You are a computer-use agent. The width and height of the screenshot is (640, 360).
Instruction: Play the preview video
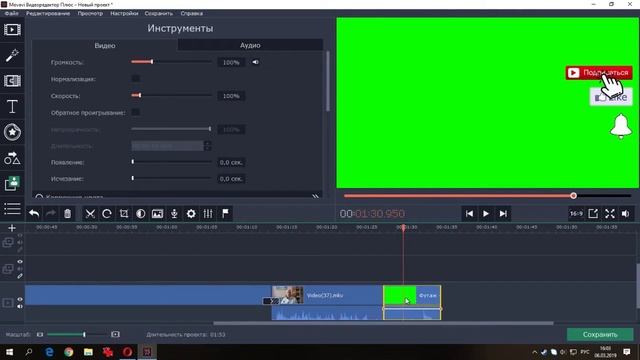click(486, 213)
